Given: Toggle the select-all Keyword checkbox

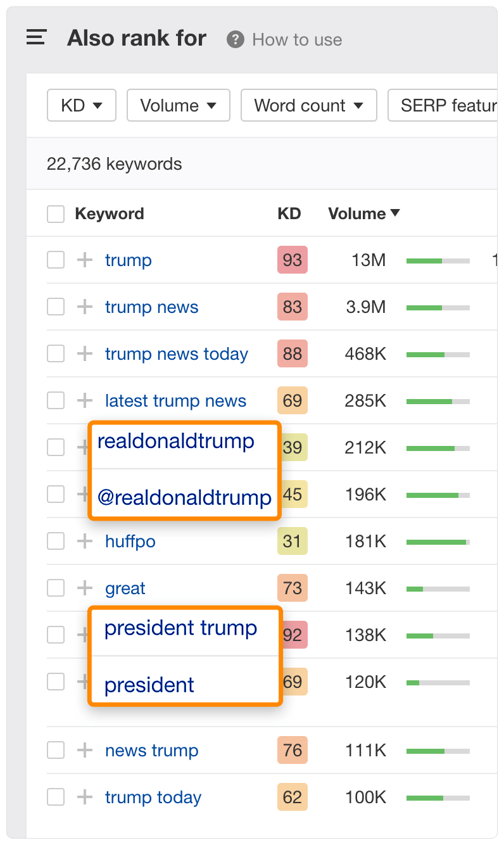Looking at the screenshot, I should point(56,214).
